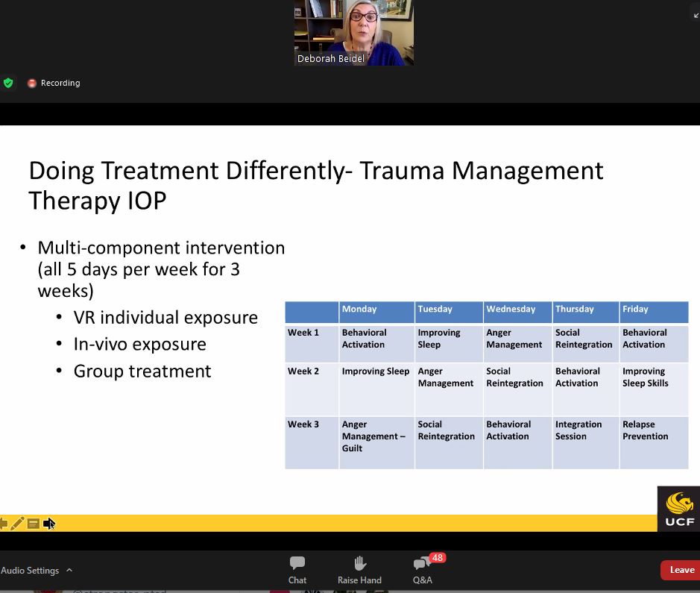Click the green encryption shield icon
This screenshot has height=593, width=700.
[8, 83]
